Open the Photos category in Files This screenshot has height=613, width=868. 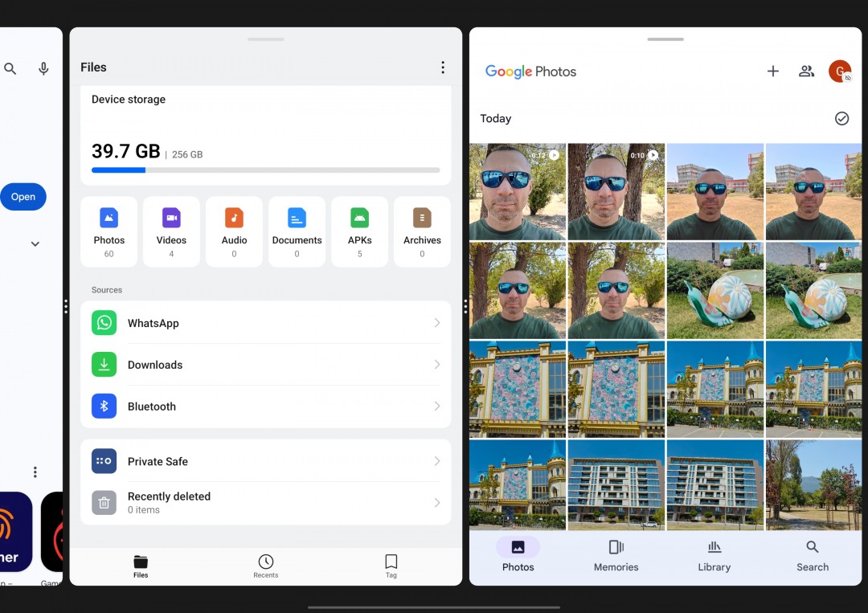pos(108,231)
